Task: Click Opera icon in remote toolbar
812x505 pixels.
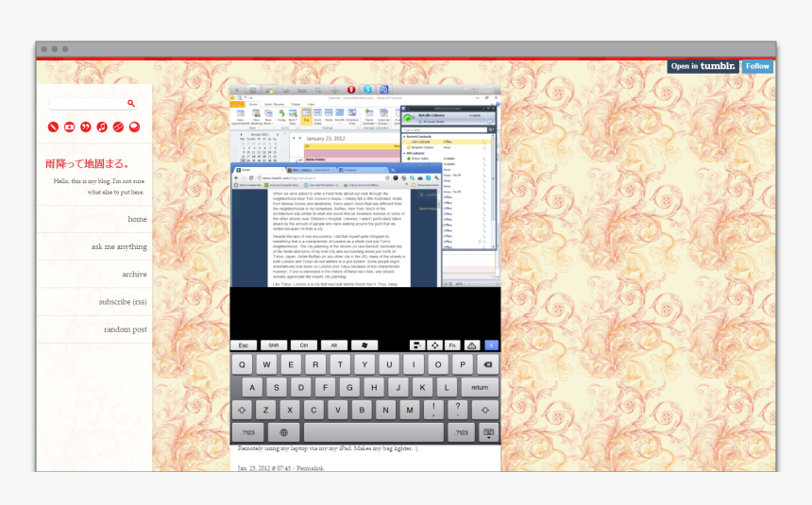Action: pos(350,90)
